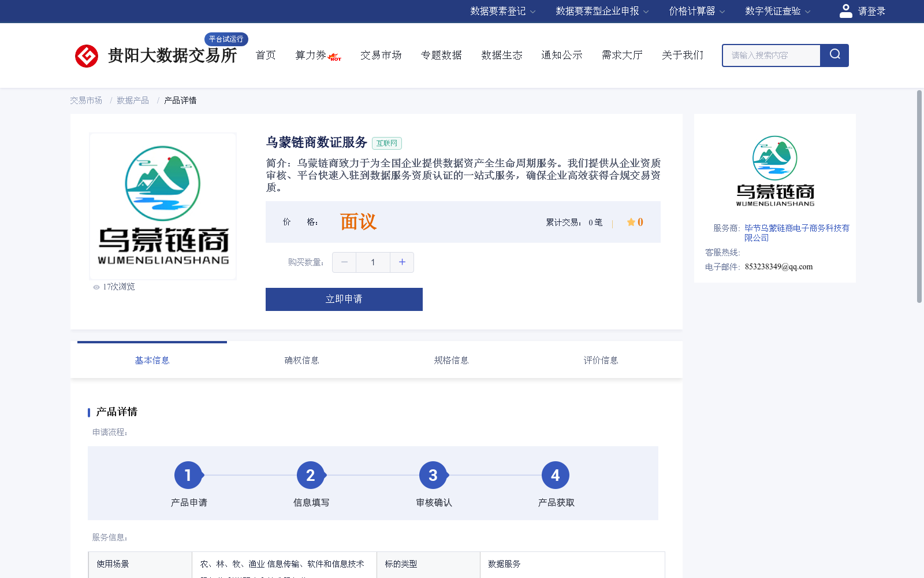
Task: Click 数据产品 breadcrumb link
Action: pyautogui.click(x=133, y=101)
